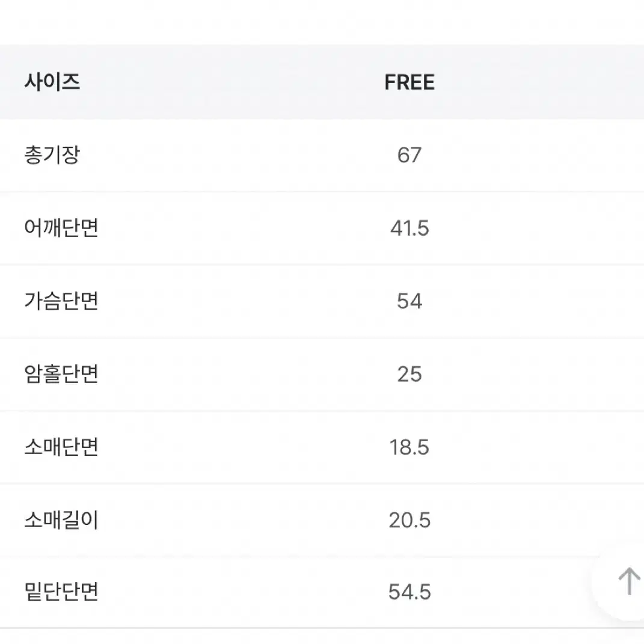This screenshot has height=644, width=644.
Task: Select the 소매단면 row label
Action: pyautogui.click(x=61, y=446)
